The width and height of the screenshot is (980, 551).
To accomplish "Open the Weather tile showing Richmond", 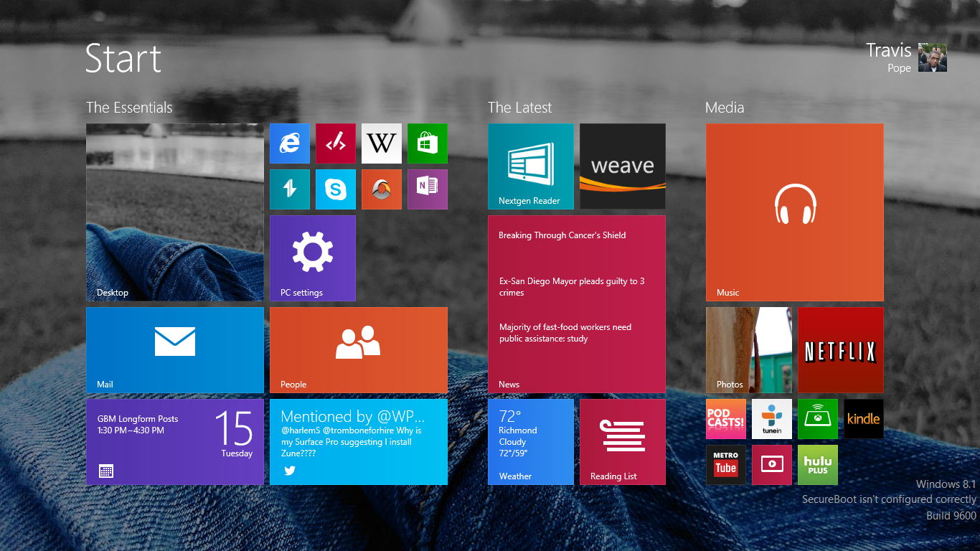I will point(531,442).
